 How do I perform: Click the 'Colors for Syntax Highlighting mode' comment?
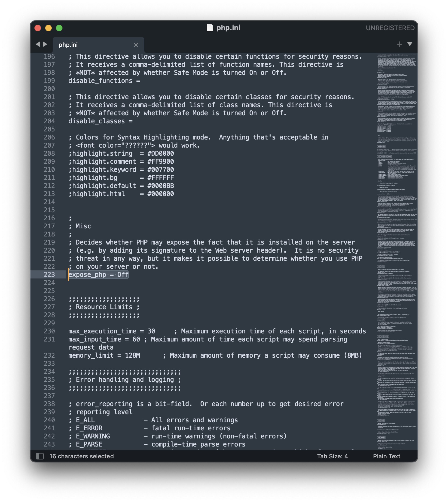(143, 137)
